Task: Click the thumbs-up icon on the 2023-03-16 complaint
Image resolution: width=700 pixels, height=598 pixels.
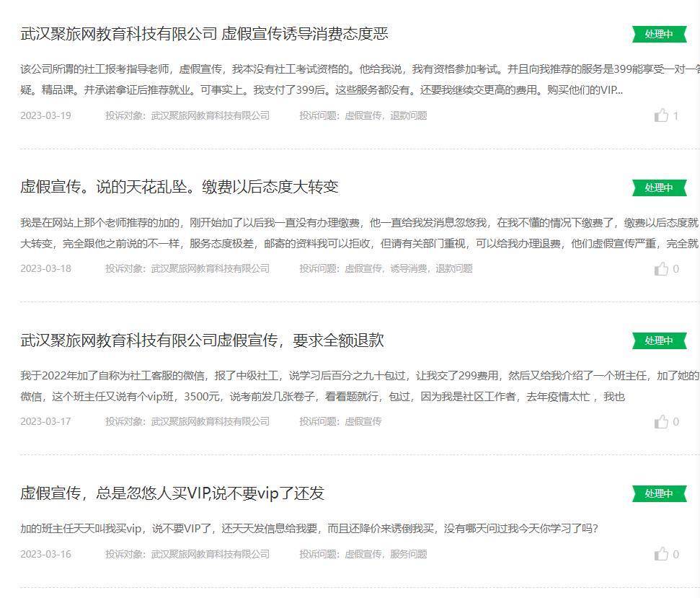Action: point(661,553)
